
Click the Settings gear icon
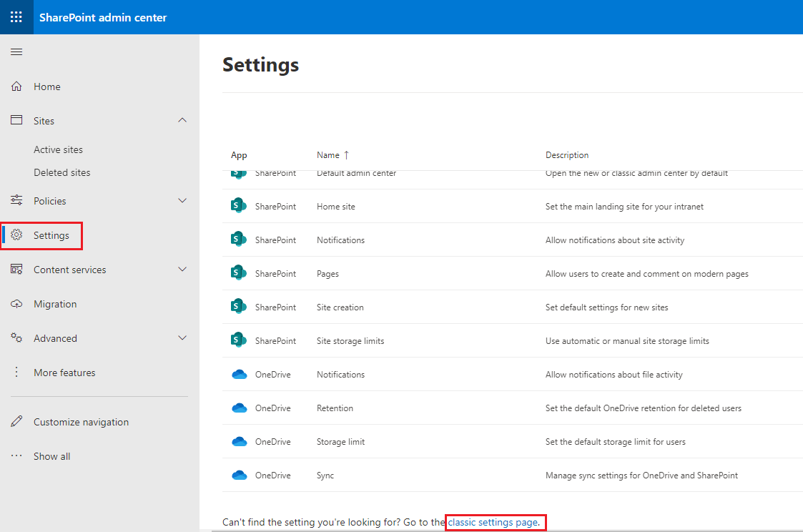point(16,235)
